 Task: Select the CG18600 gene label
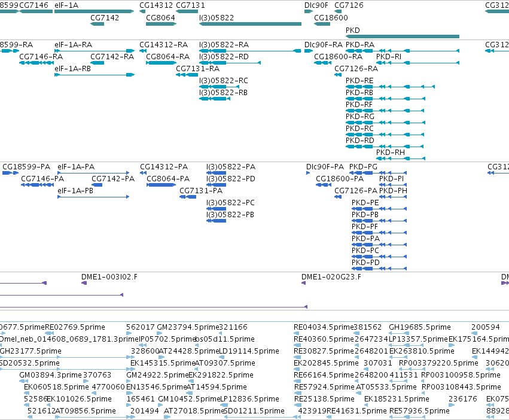click(x=331, y=17)
